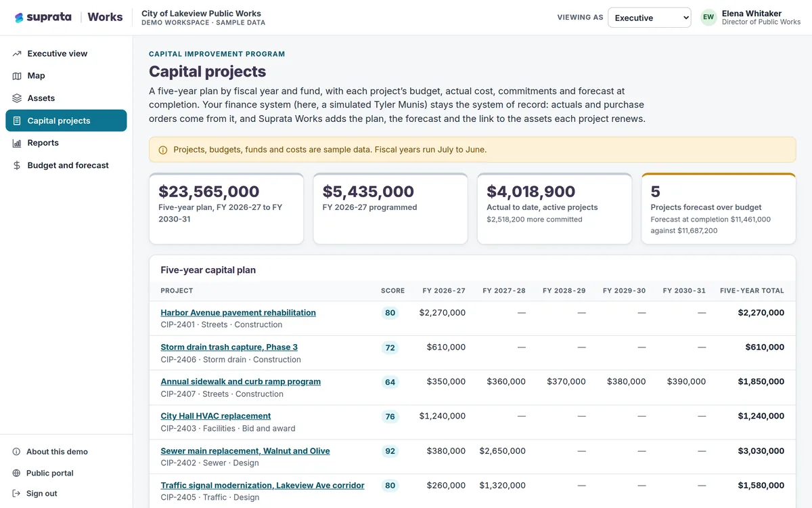Click the Executive view trend icon
Viewport: 812px width, 508px height.
[17, 54]
